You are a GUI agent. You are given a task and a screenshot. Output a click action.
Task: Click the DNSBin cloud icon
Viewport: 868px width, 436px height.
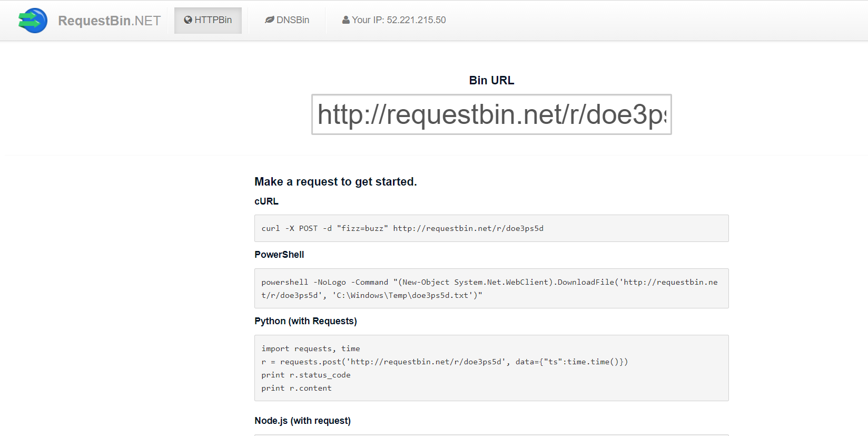pos(270,20)
